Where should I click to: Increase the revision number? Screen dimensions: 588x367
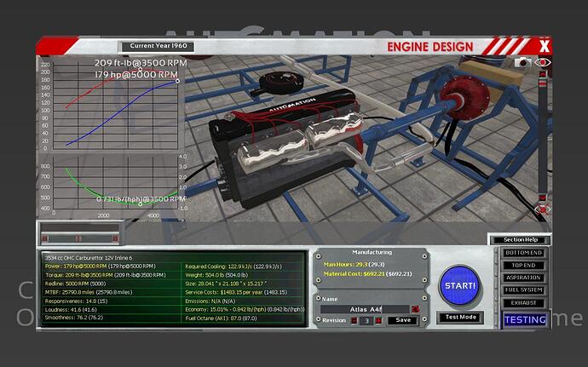point(378,320)
